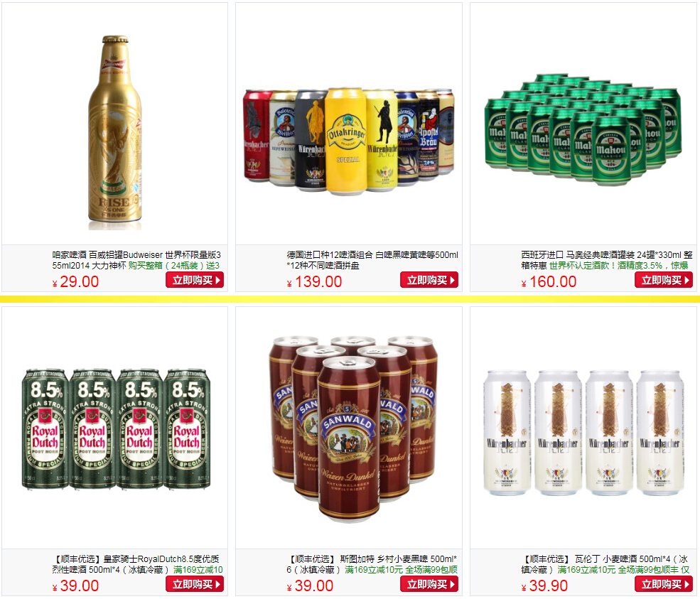Screen dimensions: 700x599
Task: Click 立即购买 for the ¥139.00 German beer set
Action: click(x=429, y=280)
